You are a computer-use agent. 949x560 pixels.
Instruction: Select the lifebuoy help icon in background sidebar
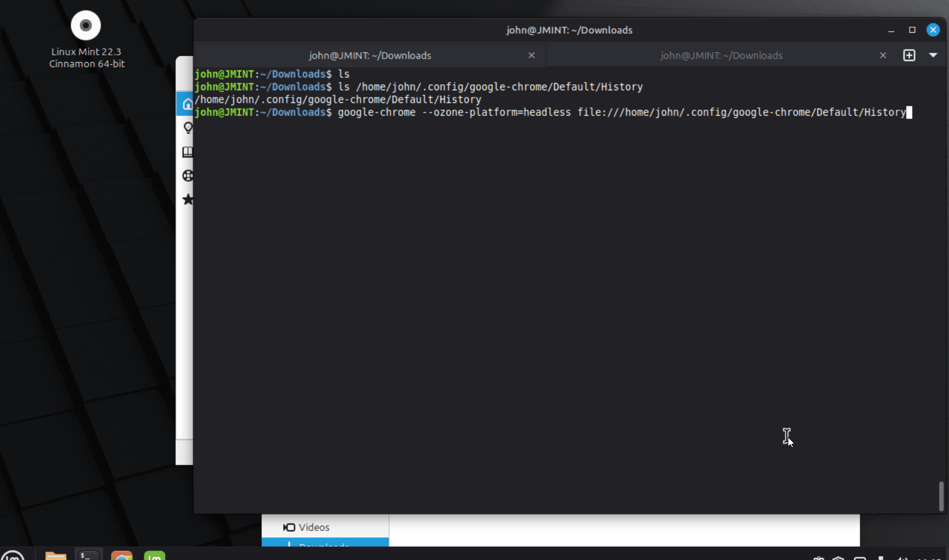pyautogui.click(x=188, y=176)
